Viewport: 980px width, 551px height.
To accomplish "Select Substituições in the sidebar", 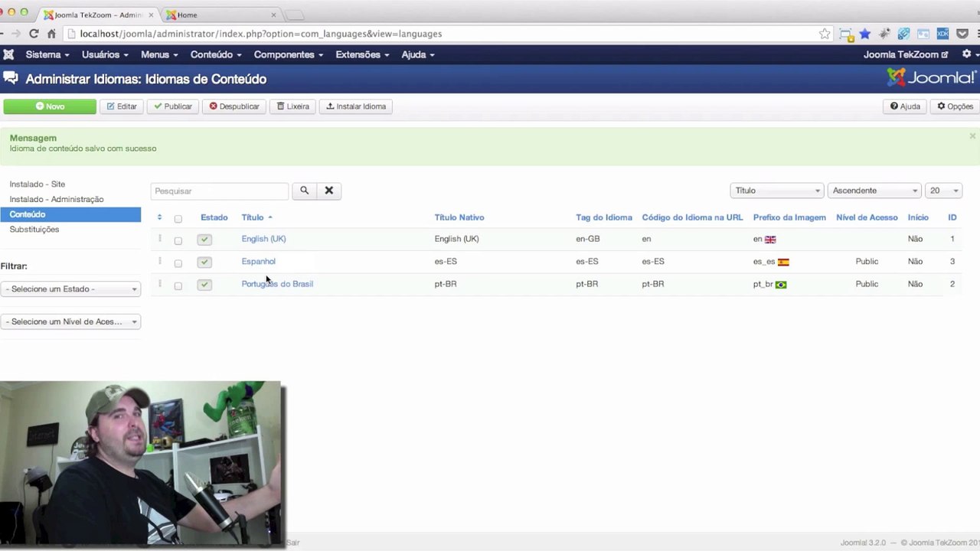I will click(34, 230).
